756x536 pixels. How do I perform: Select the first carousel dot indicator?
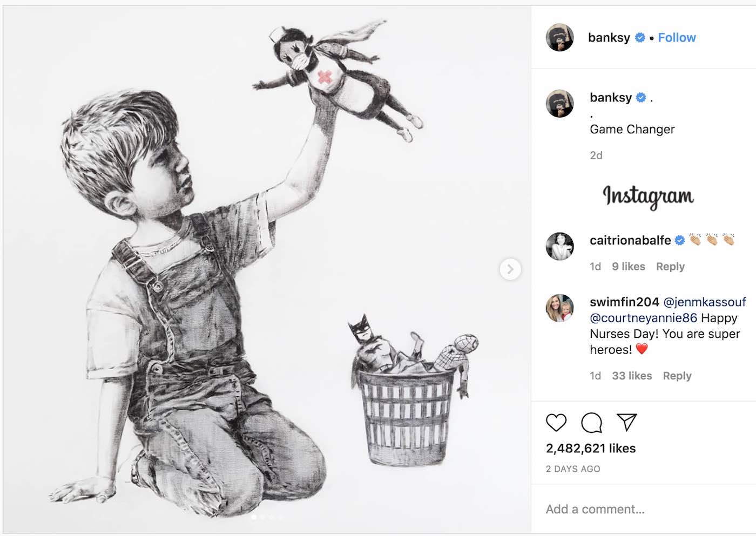(254, 517)
